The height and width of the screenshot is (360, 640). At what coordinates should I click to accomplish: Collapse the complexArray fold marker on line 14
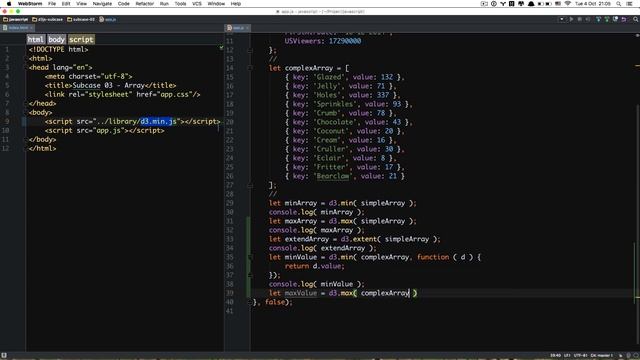coord(250,68)
